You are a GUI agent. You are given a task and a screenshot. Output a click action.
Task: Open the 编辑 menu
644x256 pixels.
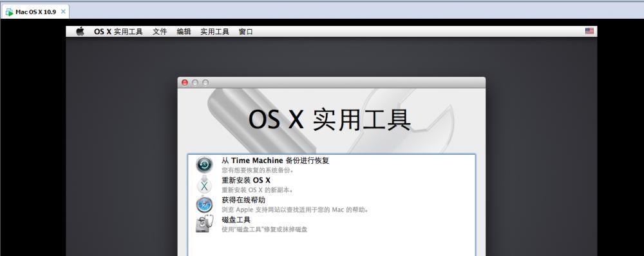(x=184, y=32)
